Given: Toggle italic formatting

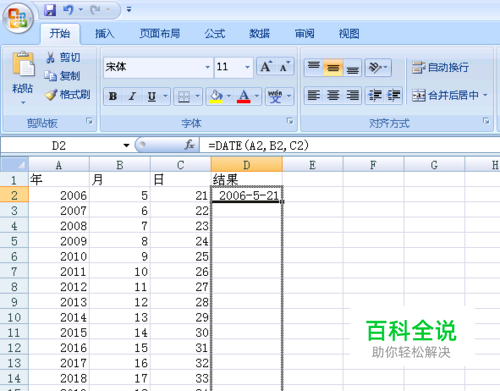Looking at the screenshot, I should [x=132, y=96].
